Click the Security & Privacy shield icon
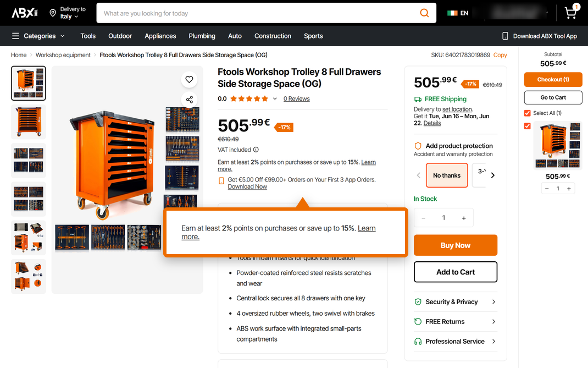 (x=418, y=301)
